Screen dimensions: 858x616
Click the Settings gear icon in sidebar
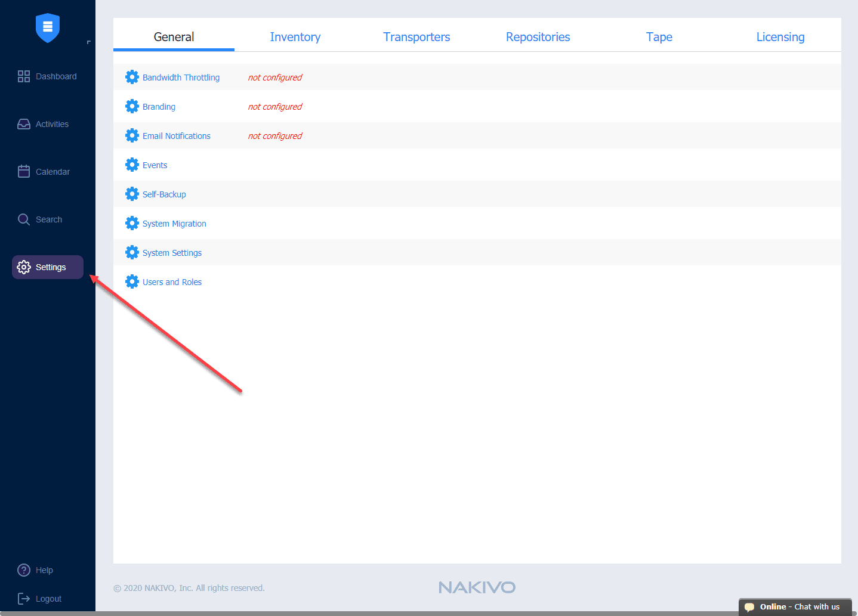[24, 267]
